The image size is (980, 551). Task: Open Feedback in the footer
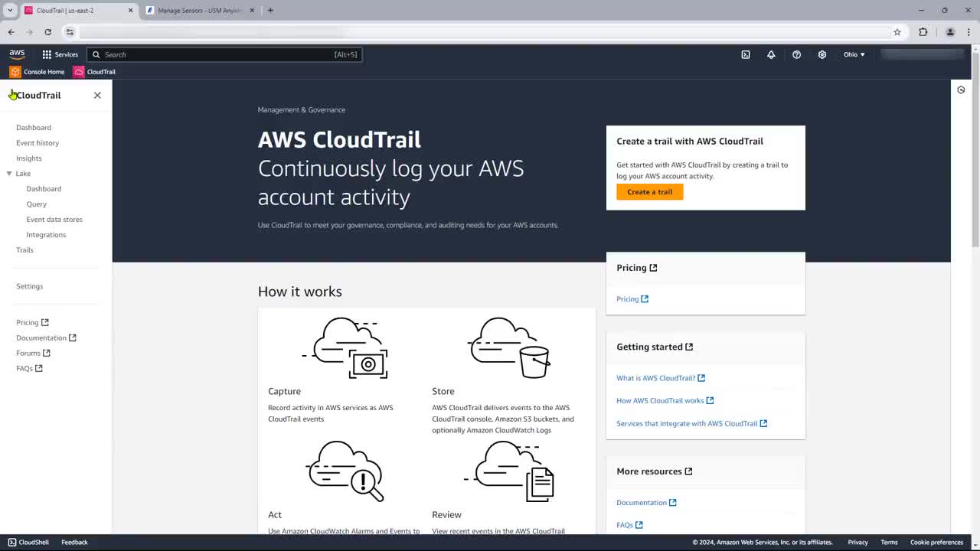click(x=74, y=542)
